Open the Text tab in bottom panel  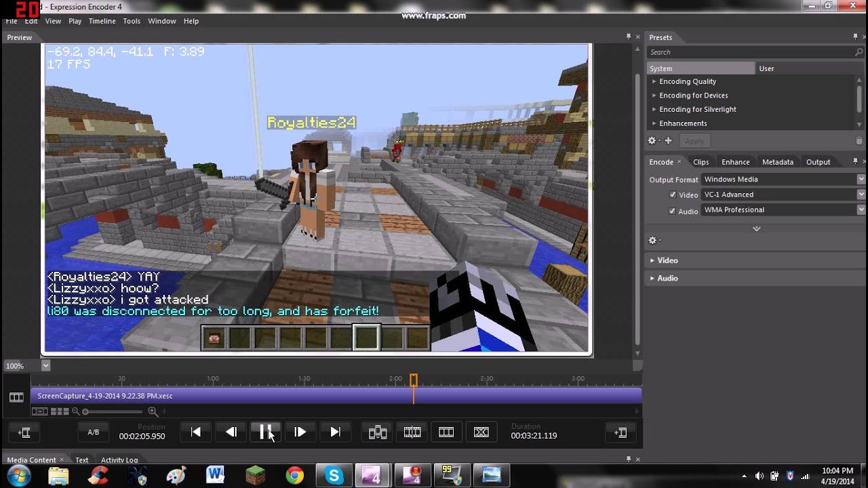82,460
